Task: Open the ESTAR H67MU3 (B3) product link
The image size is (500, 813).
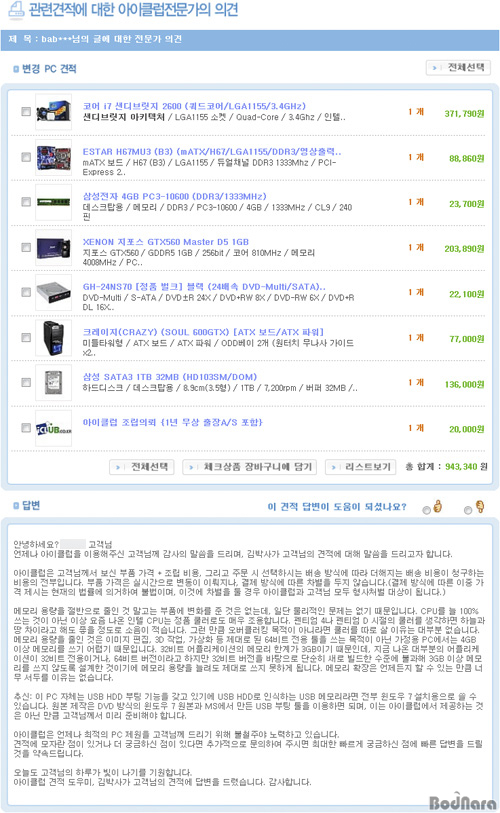Action: click(x=212, y=152)
